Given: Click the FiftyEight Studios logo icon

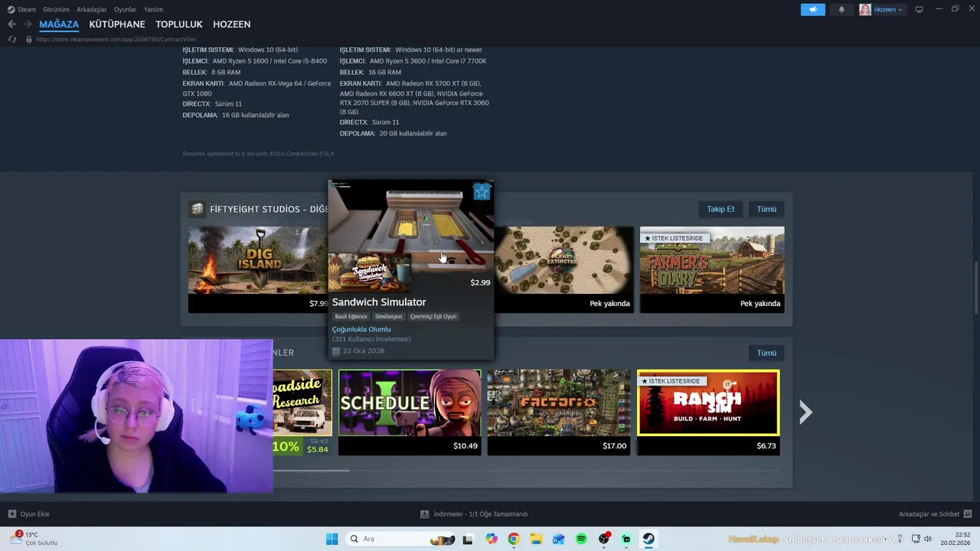Looking at the screenshot, I should coord(198,209).
